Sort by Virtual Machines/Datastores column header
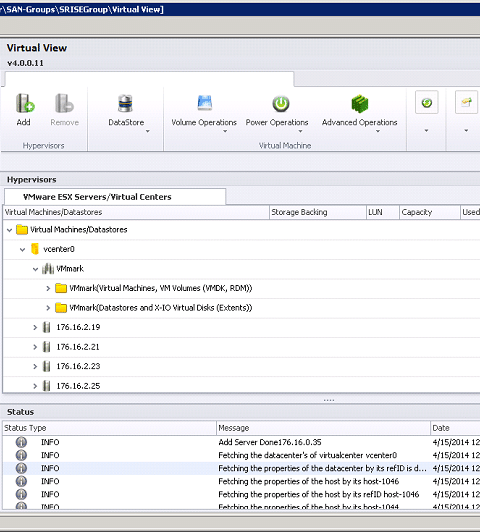 click(136, 212)
